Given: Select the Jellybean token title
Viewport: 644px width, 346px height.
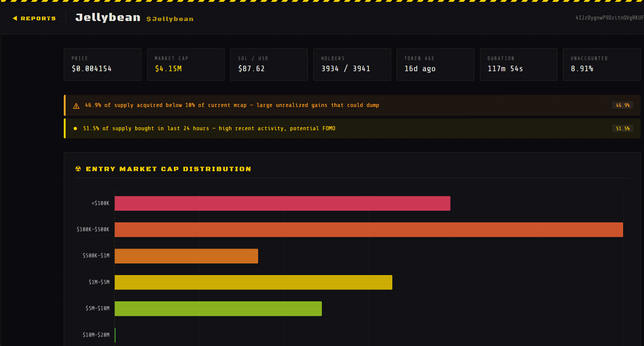Looking at the screenshot, I should point(107,17).
